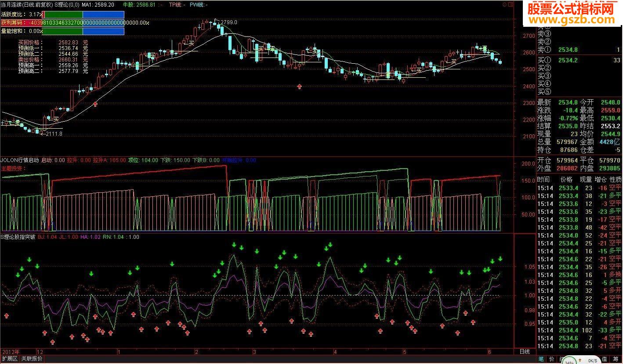Click the 涨幅 -0.72% value

tap(567, 118)
